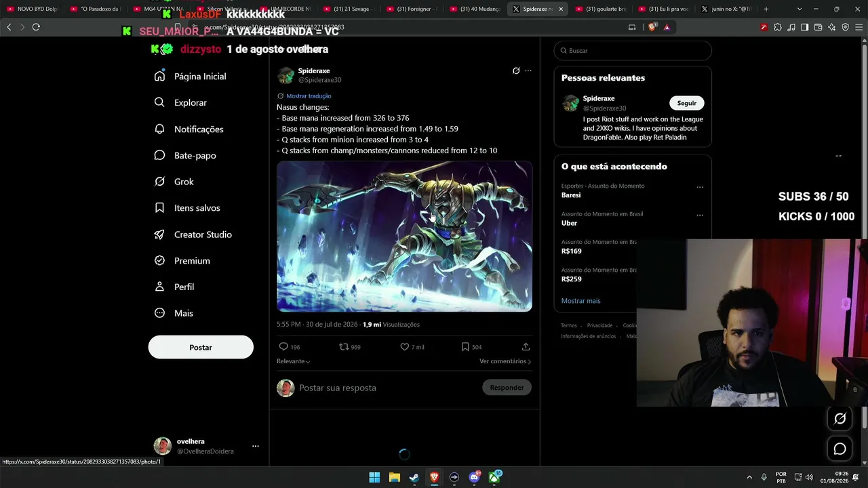Open Discord from the taskbar
The width and height of the screenshot is (868, 488).
coord(475,477)
